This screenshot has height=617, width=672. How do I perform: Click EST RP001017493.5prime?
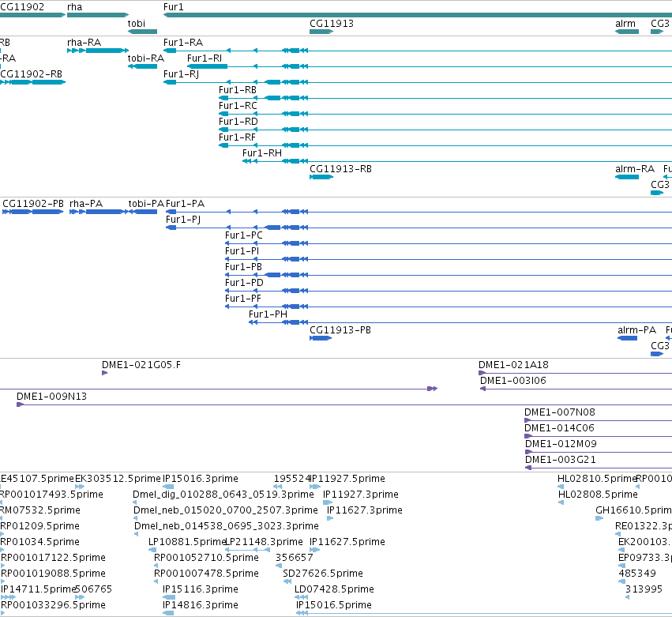pyautogui.click(x=51, y=495)
